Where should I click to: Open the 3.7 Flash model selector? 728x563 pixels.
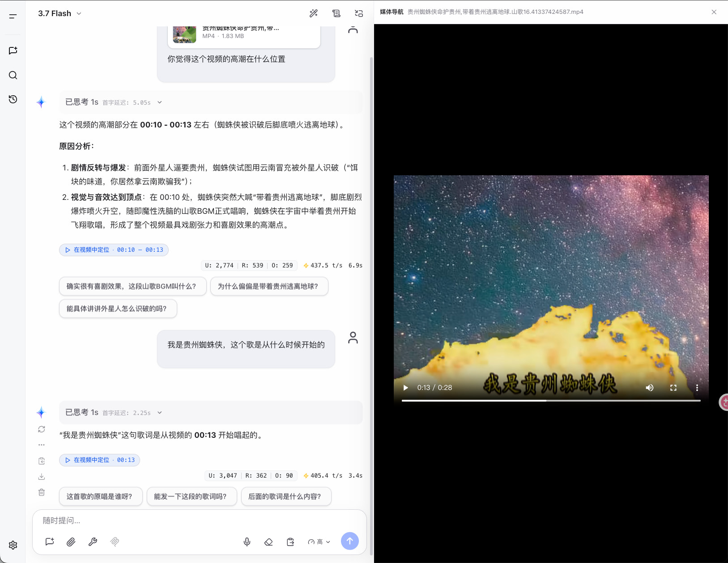click(60, 13)
